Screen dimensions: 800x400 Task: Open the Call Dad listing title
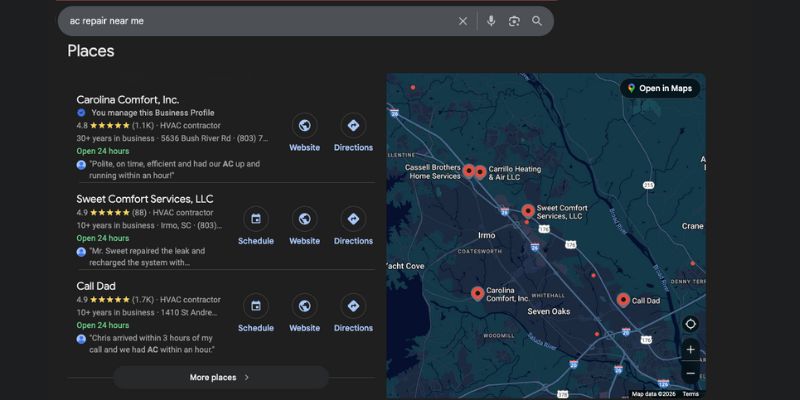tap(96, 286)
